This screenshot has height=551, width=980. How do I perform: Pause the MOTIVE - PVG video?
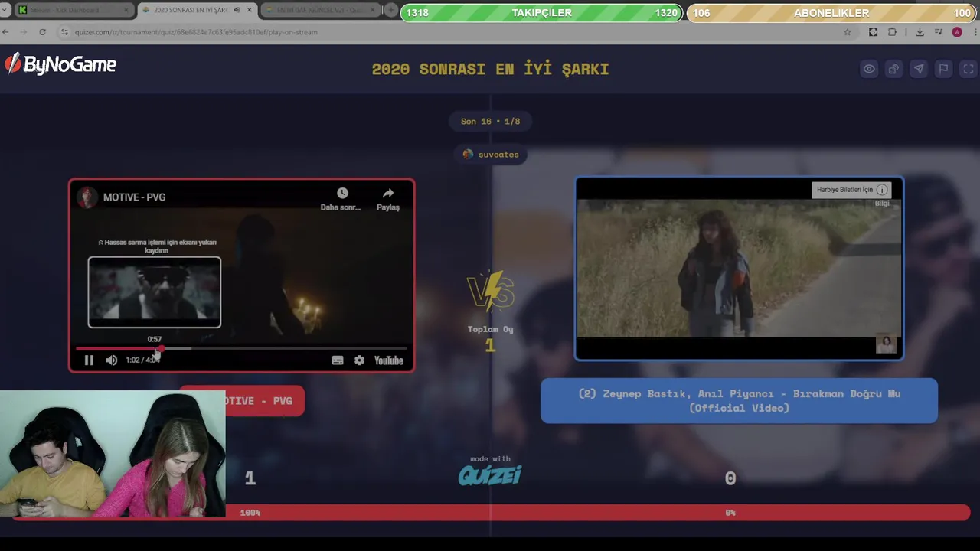click(x=89, y=360)
